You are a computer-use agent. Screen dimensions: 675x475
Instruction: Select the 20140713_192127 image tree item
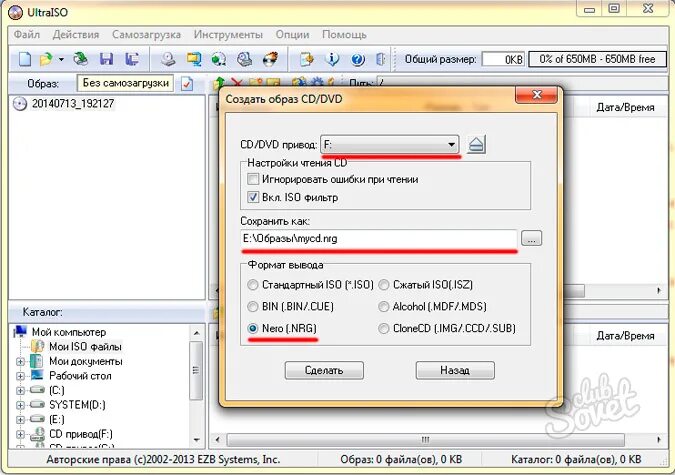[73, 104]
